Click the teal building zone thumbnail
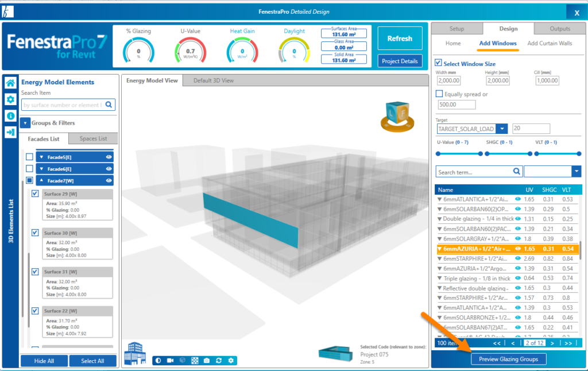This screenshot has width=588, height=371. 335,354
